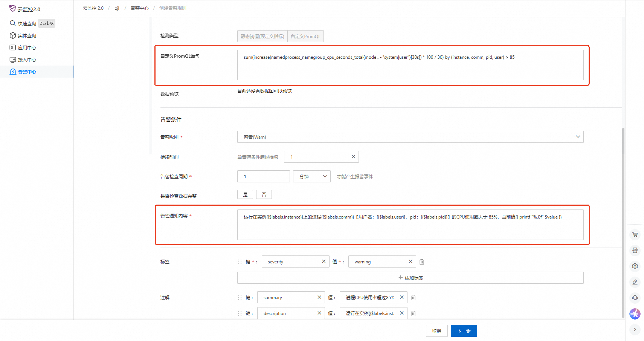Screen dimensions: 644x341
Task: Click 添加标签 button
Action: click(x=411, y=278)
